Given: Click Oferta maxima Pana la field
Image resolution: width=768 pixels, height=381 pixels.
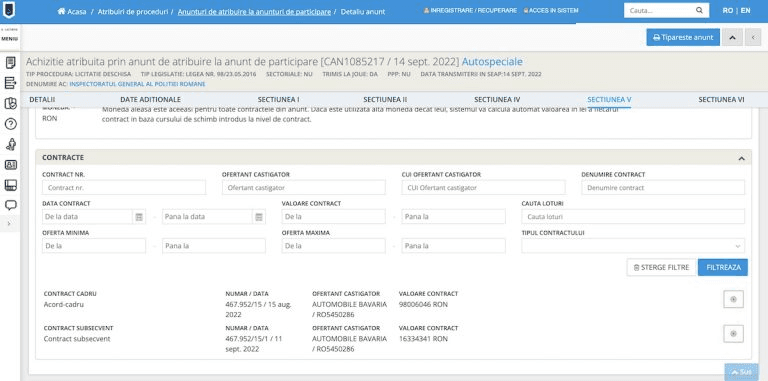Looking at the screenshot, I should tap(454, 246).
